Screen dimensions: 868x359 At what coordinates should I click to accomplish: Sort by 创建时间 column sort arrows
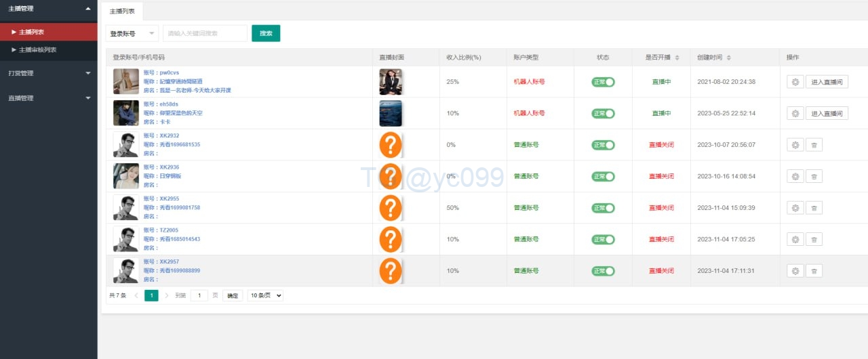click(x=729, y=58)
